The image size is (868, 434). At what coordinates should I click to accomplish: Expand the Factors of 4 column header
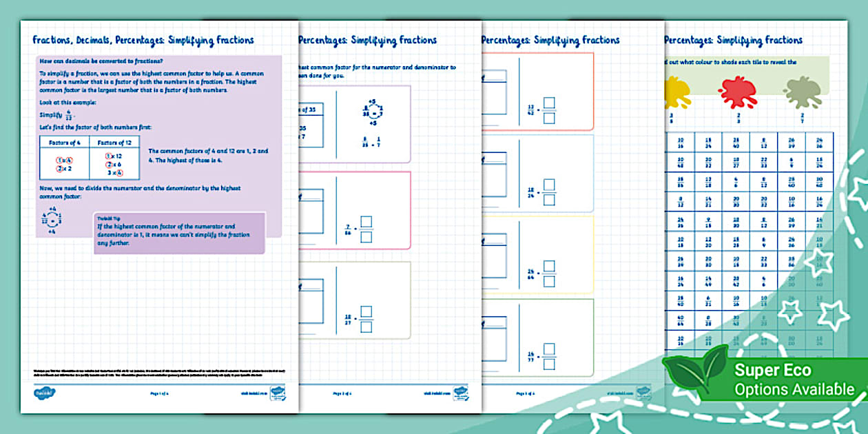[65, 143]
